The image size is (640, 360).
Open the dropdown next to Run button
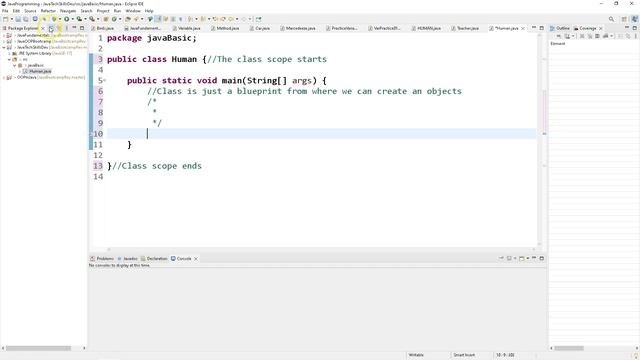72,19
